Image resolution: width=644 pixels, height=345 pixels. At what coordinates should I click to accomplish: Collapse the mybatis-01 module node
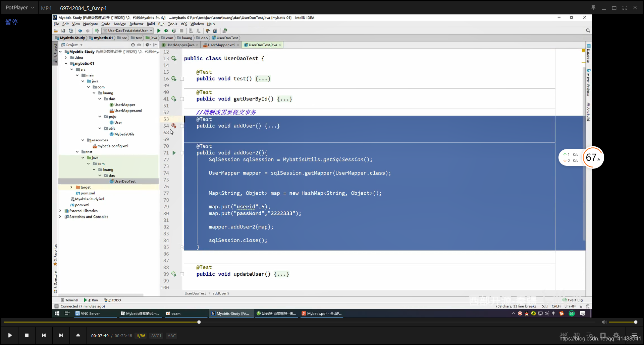(x=66, y=64)
